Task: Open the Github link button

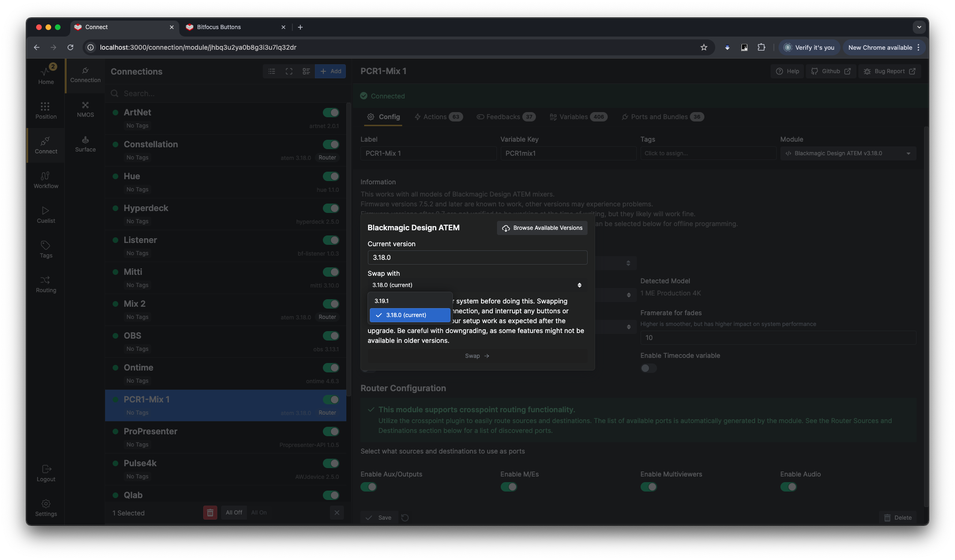Action: [831, 71]
